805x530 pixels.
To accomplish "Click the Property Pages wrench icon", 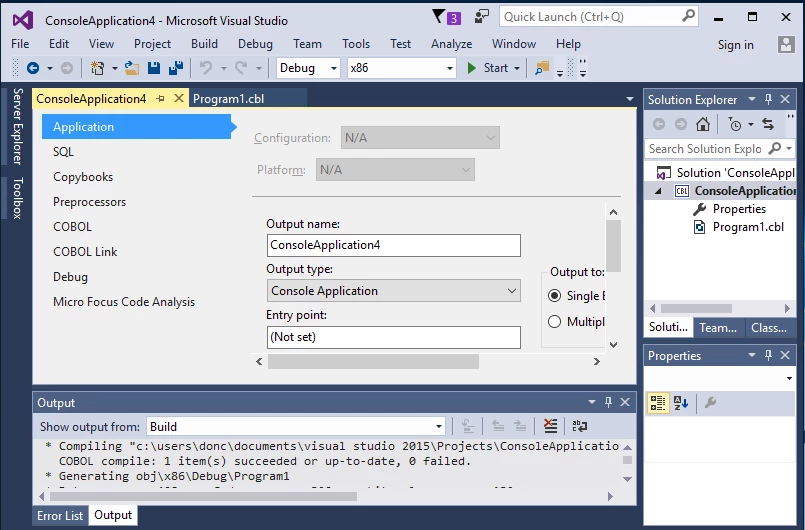I will click(x=711, y=403).
